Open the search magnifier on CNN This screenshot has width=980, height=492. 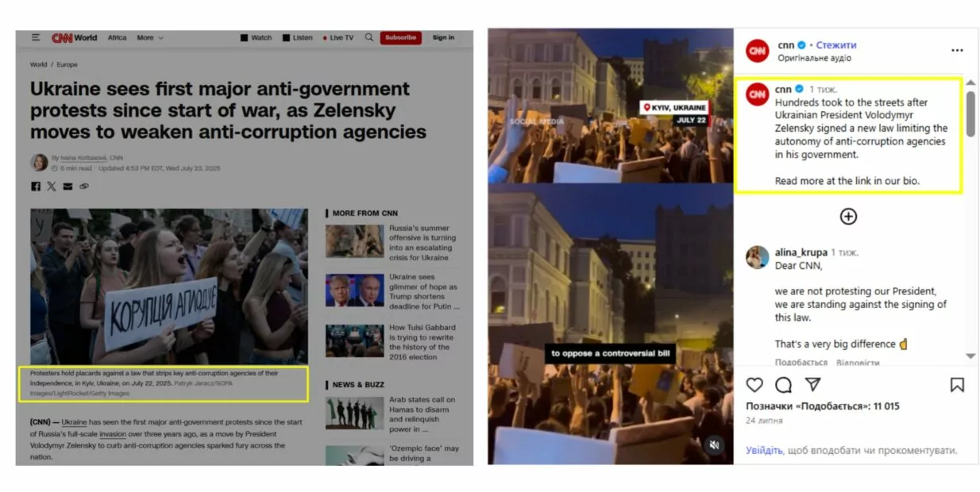coord(369,37)
